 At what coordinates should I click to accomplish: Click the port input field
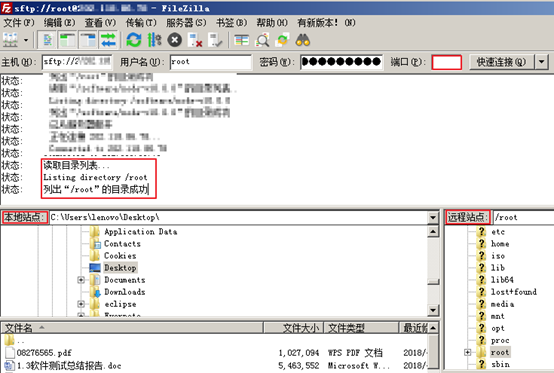click(447, 62)
